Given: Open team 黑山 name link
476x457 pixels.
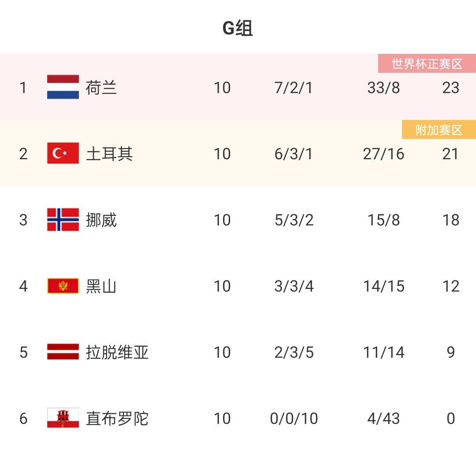Looking at the screenshot, I should [x=101, y=286].
